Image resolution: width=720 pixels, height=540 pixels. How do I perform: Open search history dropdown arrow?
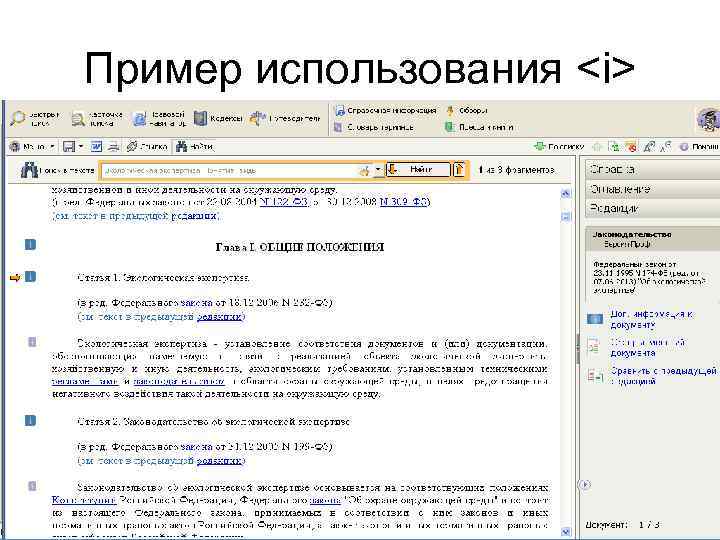(377, 170)
